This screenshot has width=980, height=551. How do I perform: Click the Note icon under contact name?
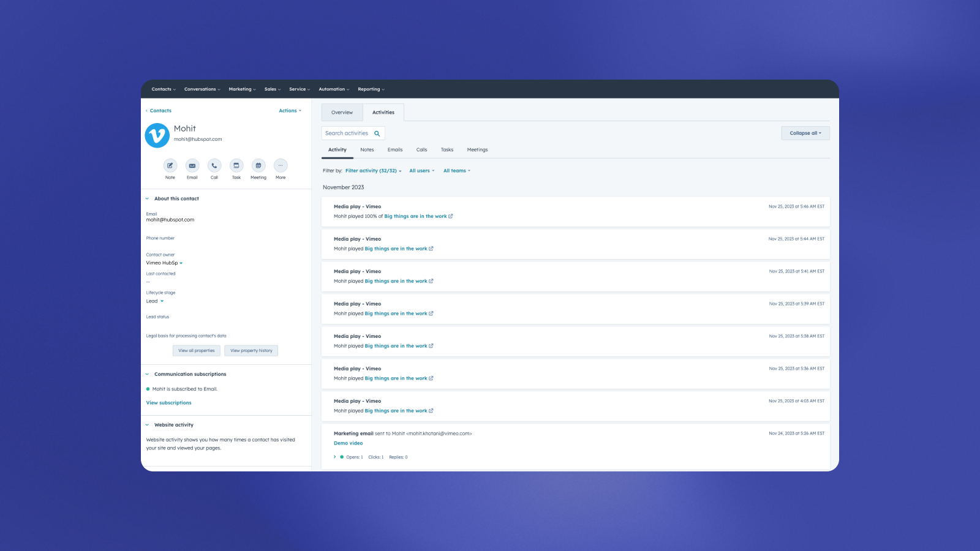170,165
